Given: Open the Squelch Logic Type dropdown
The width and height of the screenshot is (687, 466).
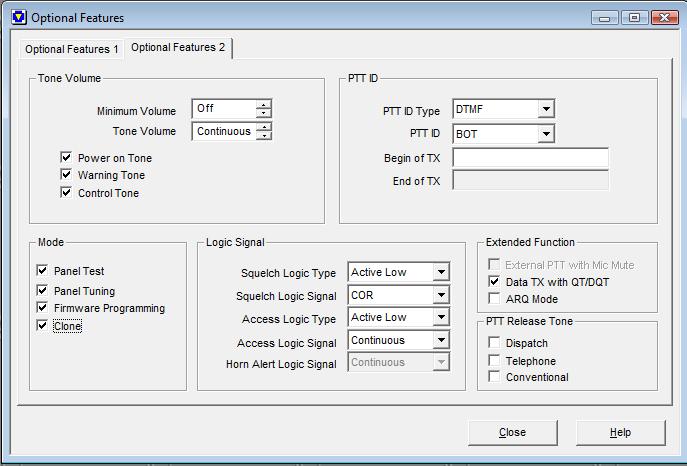Looking at the screenshot, I should tap(441, 272).
